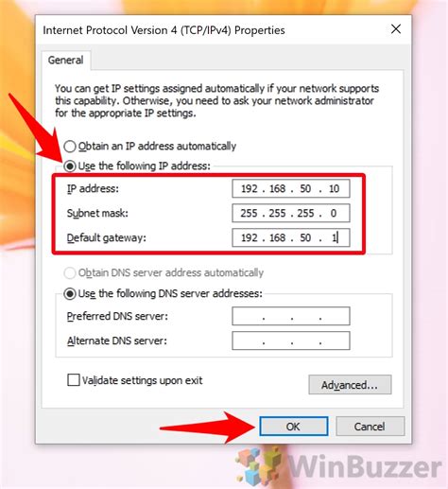448x489 pixels.
Task: Click the IP address input field
Action: pos(291,188)
